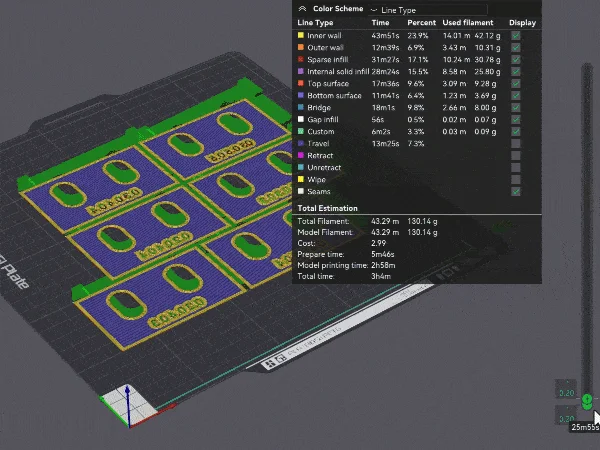Collapse the Color Scheme panel chevron
This screenshot has width=600, height=450.
(302, 9)
